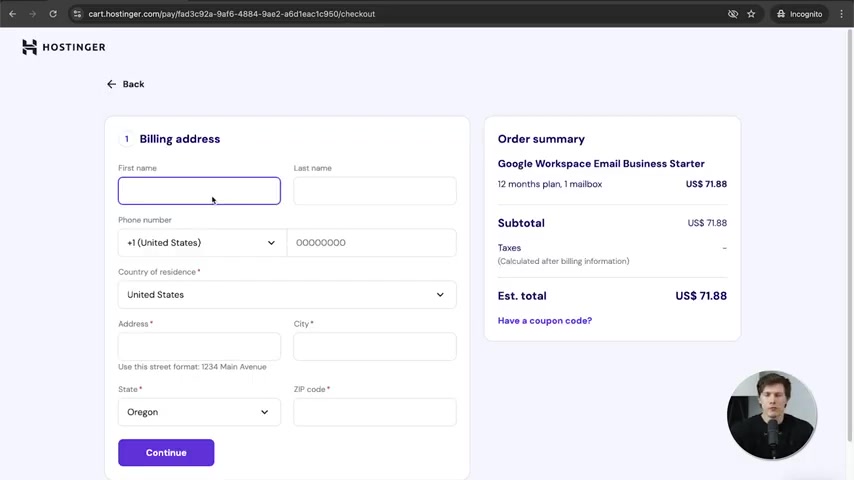Click the 'Use this street format' hint text
Image resolution: width=854 pixels, height=480 pixels.
pos(192,367)
